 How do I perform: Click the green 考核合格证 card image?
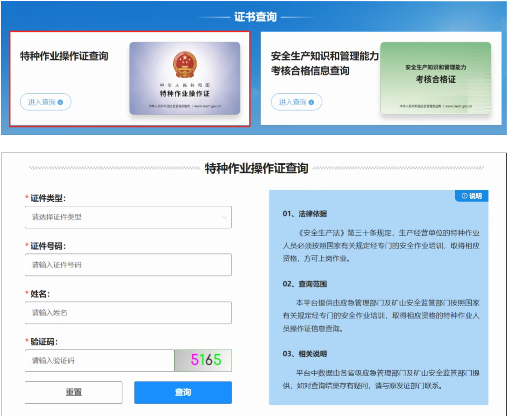point(435,78)
